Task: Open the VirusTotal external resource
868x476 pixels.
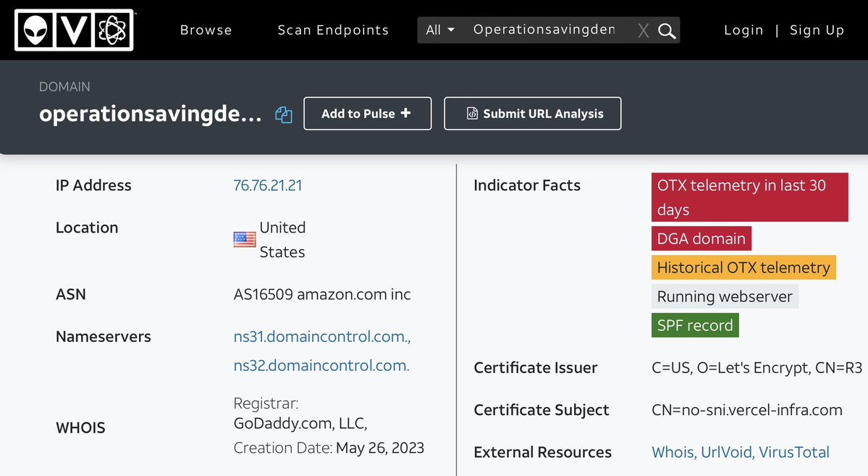Action: 796,452
